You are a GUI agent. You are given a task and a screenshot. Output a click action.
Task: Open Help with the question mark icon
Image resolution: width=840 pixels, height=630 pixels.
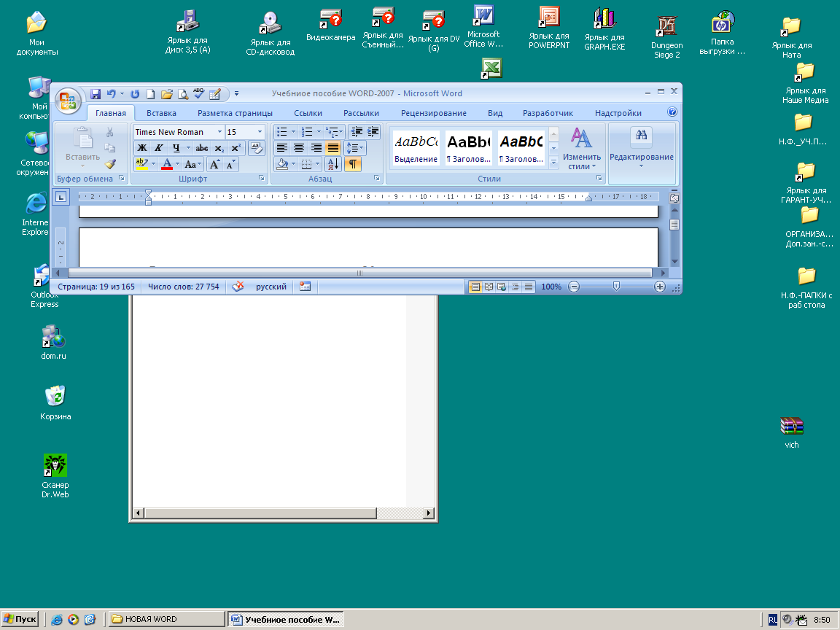pos(672,112)
